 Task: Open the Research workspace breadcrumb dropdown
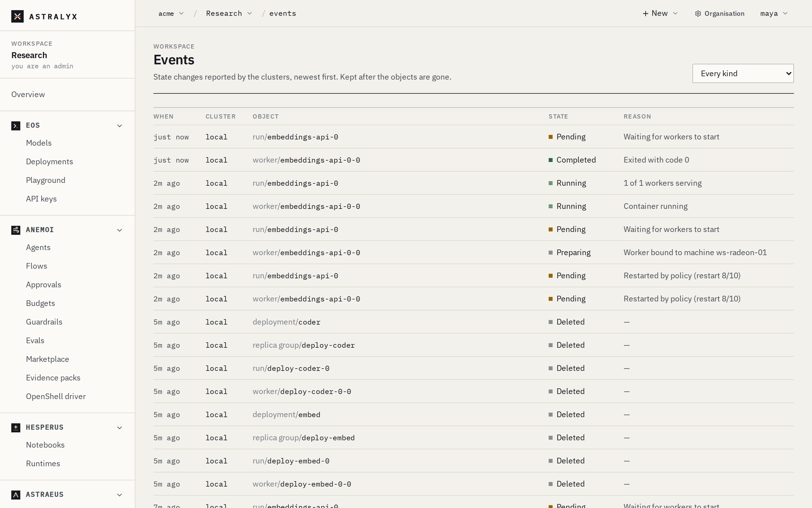(x=229, y=14)
